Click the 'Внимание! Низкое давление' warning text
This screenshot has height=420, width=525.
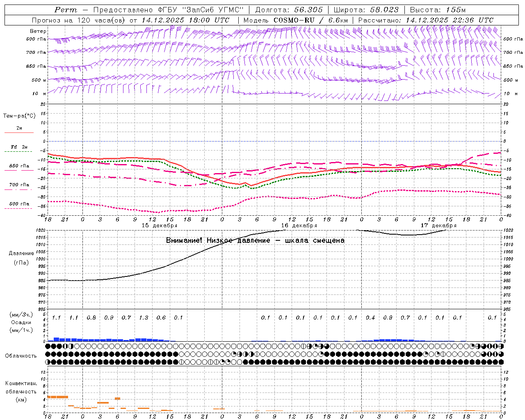[x=217, y=240]
